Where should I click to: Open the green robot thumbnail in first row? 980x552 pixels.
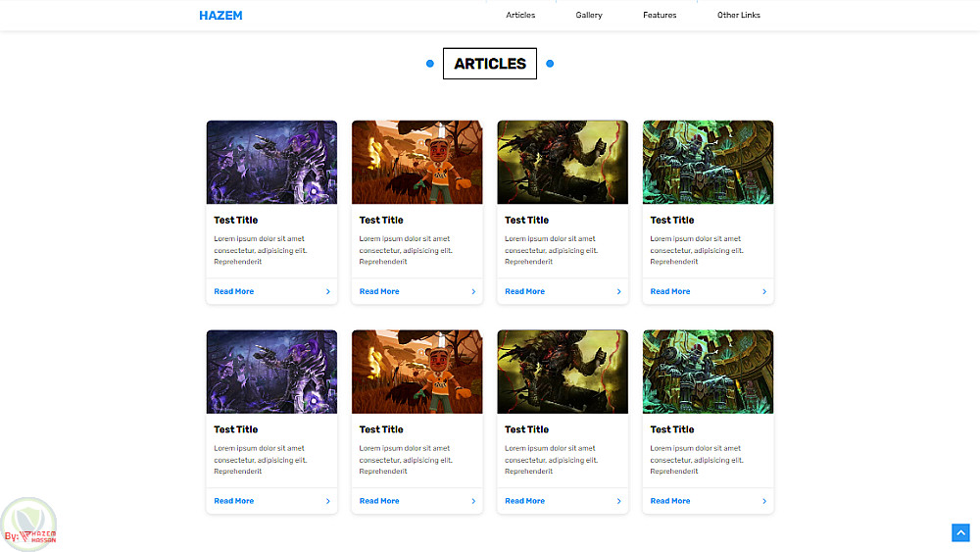[x=709, y=162]
